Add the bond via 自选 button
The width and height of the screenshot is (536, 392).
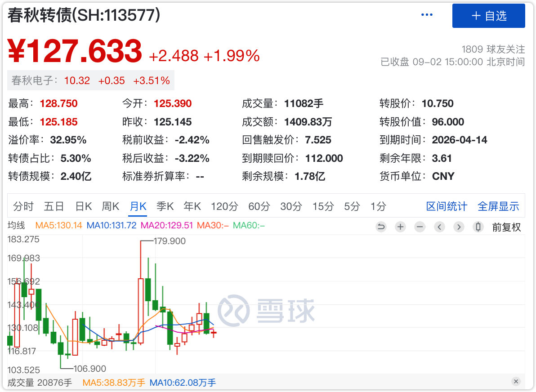click(x=488, y=16)
